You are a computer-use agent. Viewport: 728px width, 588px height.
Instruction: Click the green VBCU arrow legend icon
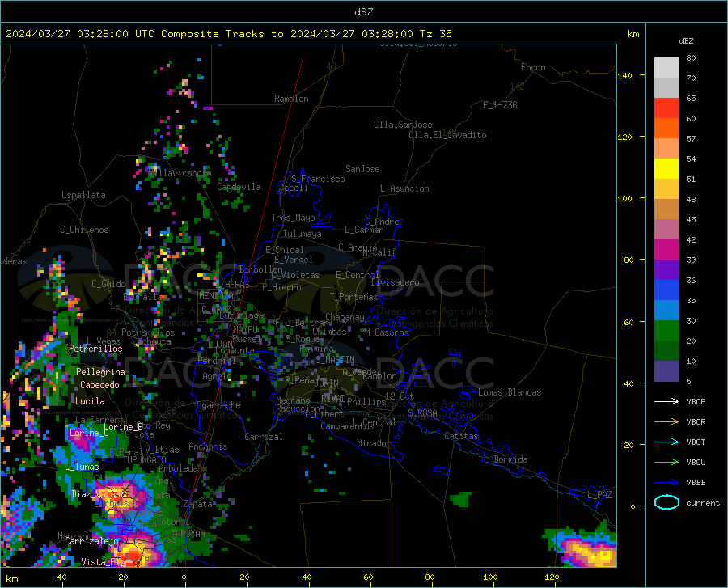click(x=667, y=463)
